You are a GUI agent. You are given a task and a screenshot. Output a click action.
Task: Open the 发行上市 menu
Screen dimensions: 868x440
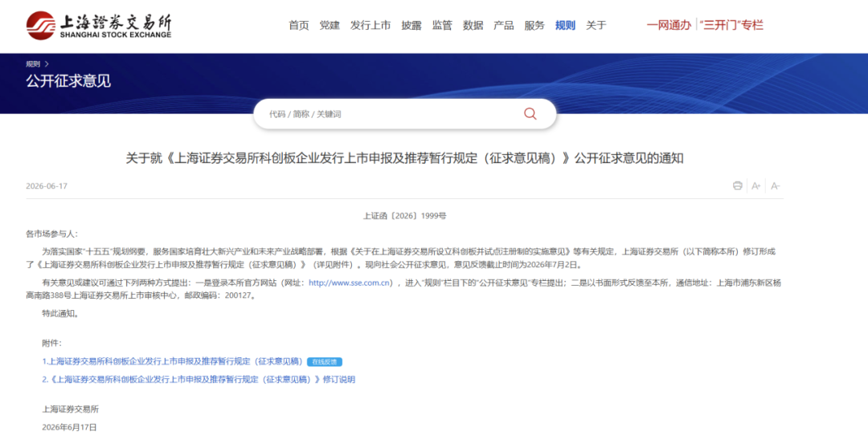[x=371, y=26]
